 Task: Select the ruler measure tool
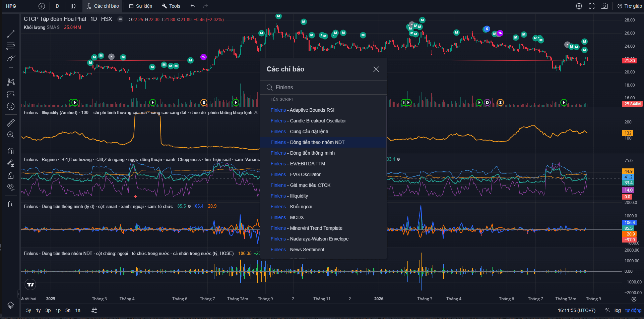pyautogui.click(x=11, y=123)
